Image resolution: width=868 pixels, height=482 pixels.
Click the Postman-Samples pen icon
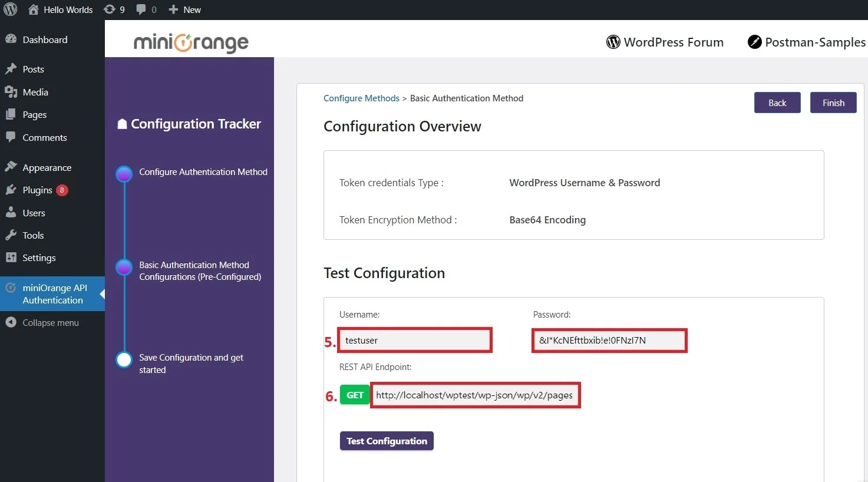(755, 42)
